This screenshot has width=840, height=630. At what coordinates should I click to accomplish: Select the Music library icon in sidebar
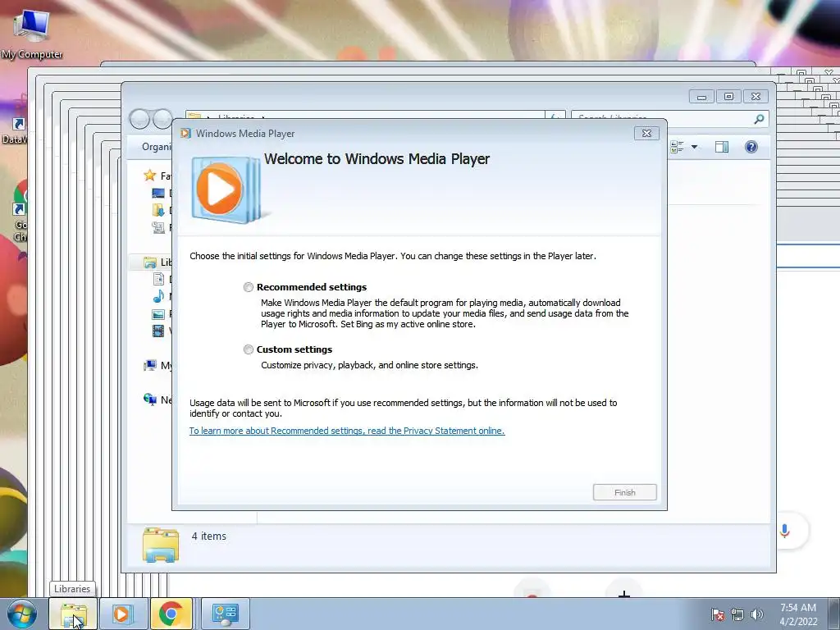[x=158, y=296]
